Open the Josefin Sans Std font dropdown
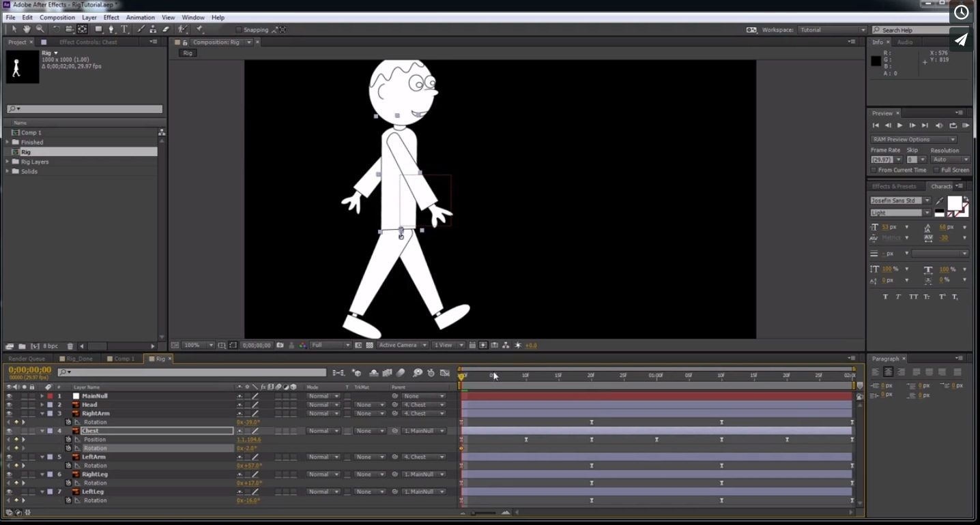This screenshot has height=525, width=980. pyautogui.click(x=900, y=200)
